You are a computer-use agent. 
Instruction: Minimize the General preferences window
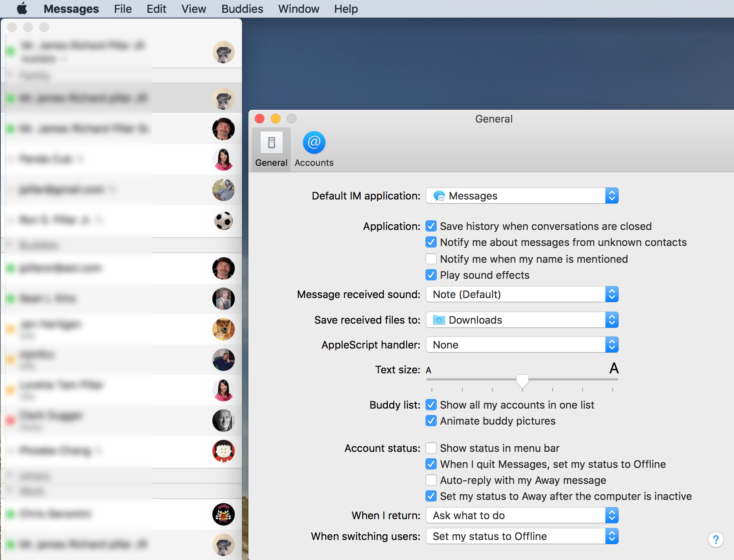(x=276, y=119)
